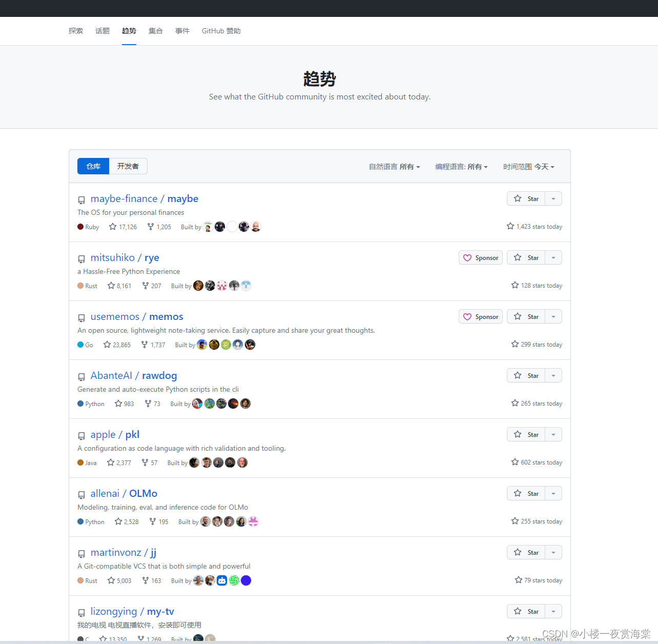Click the repository book icon beside mitsuhiko/rye

coord(81,259)
